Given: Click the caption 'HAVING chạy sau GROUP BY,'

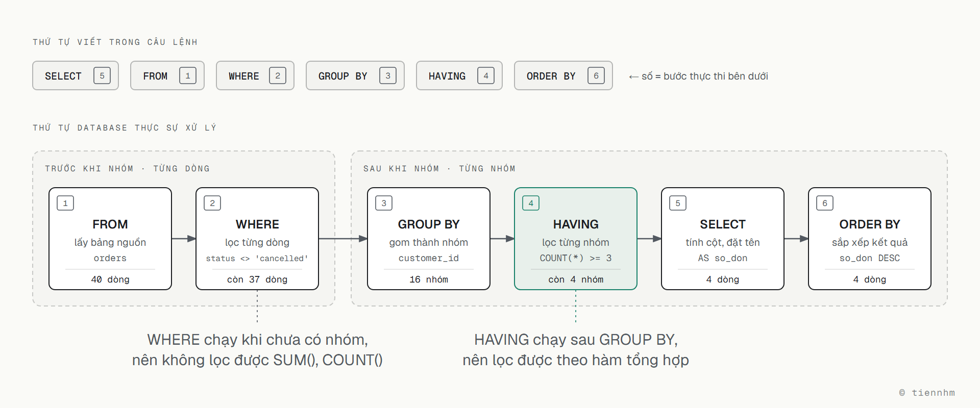Looking at the screenshot, I should [x=576, y=340].
